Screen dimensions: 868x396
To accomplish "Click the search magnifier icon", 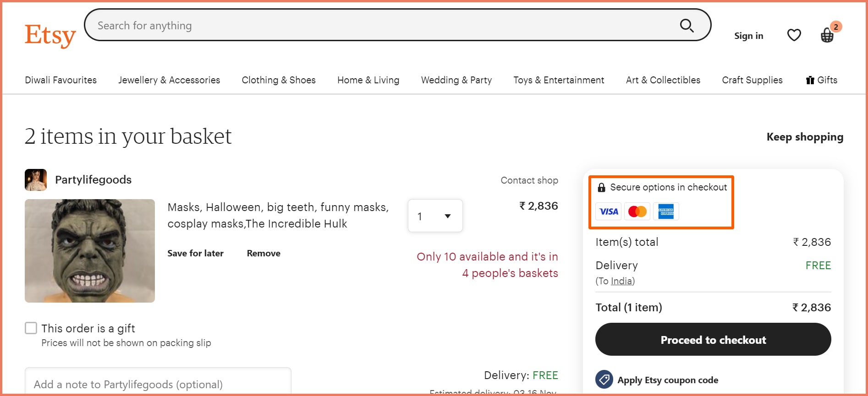I will (687, 26).
